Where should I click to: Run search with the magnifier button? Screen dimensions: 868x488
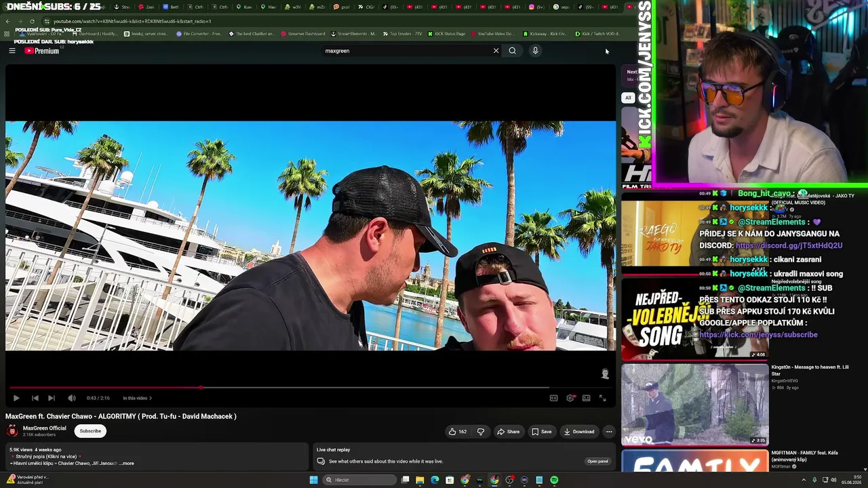[x=513, y=51]
